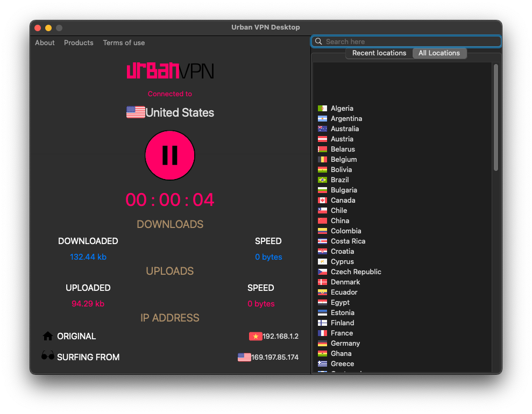Click the China flag icon
Screen dimensions: 532x414
tap(322, 221)
